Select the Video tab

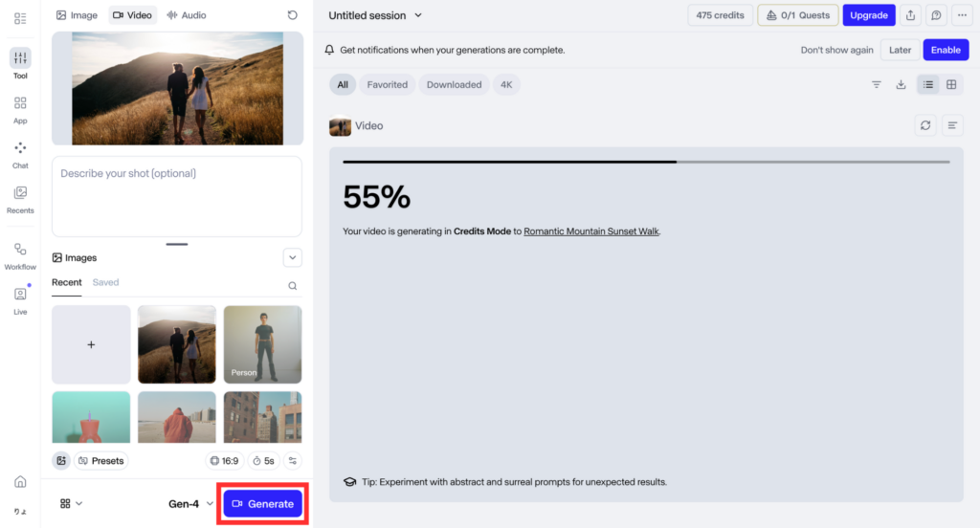pyautogui.click(x=132, y=15)
